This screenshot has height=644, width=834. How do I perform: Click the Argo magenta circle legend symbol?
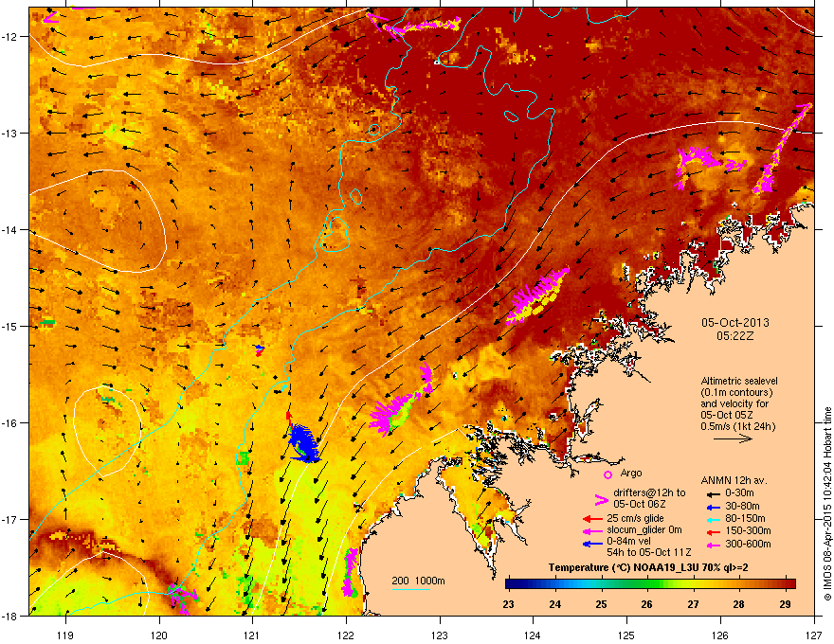coord(607,474)
